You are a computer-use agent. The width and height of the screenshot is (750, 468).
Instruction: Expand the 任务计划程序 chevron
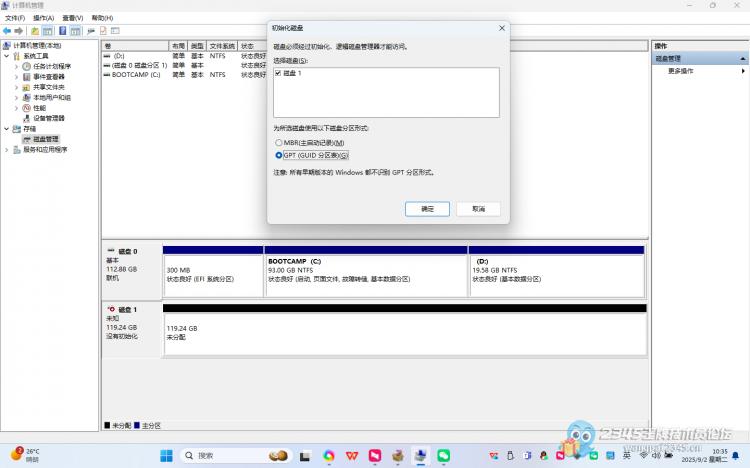coord(17,67)
